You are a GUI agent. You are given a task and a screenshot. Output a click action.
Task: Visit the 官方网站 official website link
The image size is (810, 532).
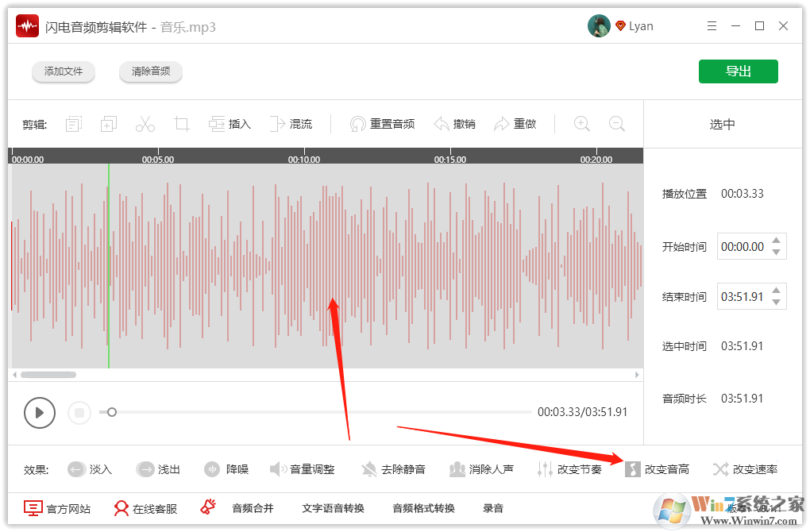coord(56,507)
